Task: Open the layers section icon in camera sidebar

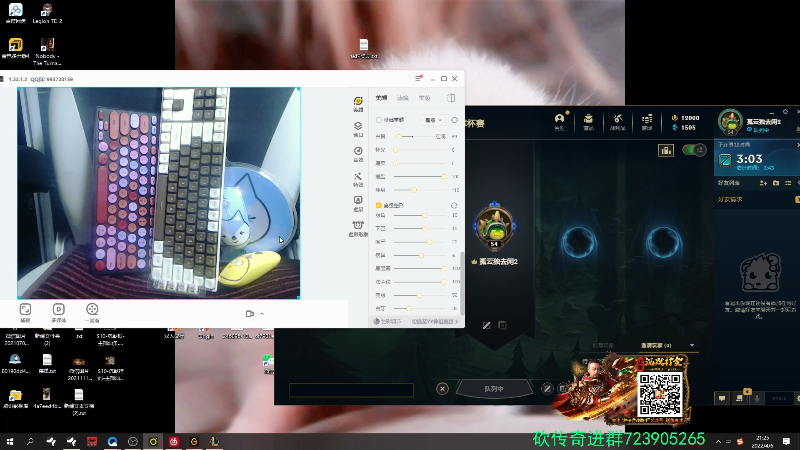Action: coord(358,129)
